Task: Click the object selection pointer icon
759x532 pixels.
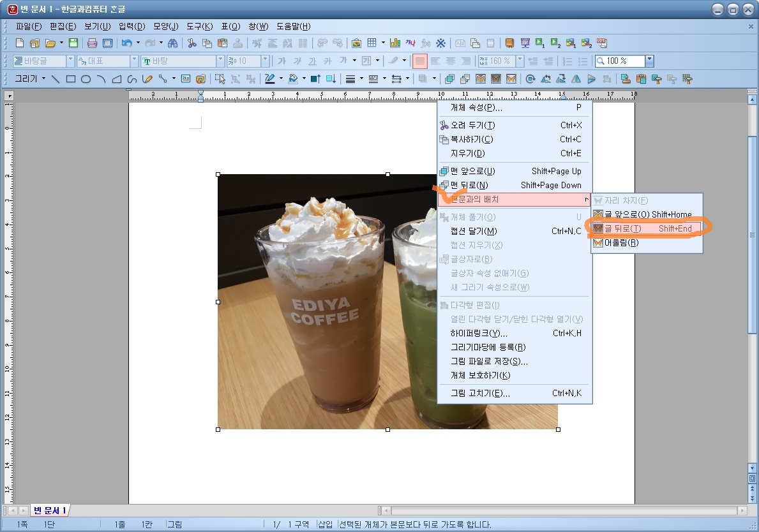Action: click(220, 79)
